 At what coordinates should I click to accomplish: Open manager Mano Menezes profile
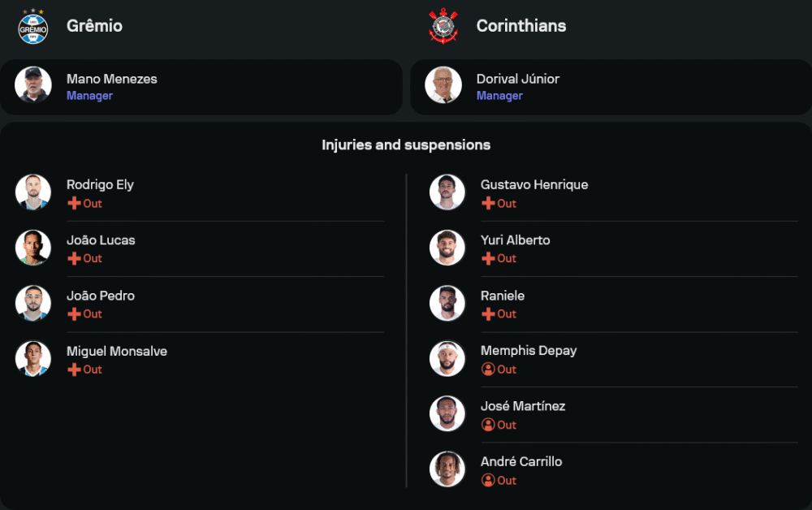coord(112,79)
